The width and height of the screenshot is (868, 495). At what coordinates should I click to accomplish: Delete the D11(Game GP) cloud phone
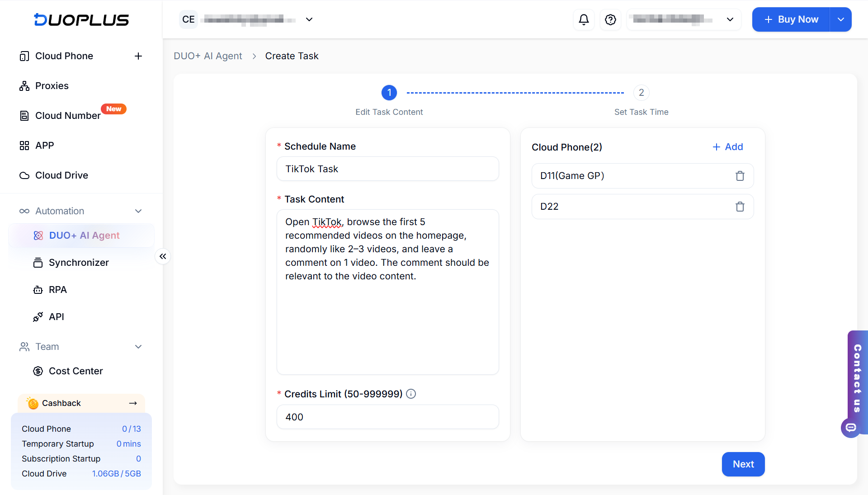click(x=740, y=176)
